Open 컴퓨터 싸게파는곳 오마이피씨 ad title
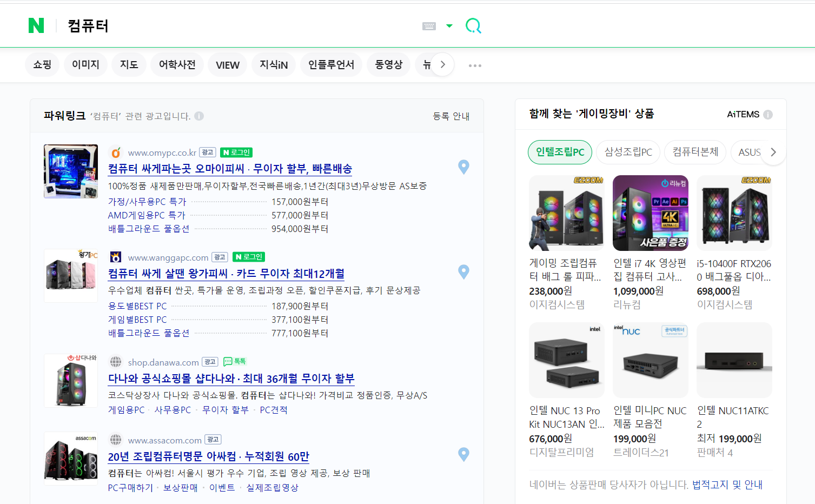 tap(230, 169)
